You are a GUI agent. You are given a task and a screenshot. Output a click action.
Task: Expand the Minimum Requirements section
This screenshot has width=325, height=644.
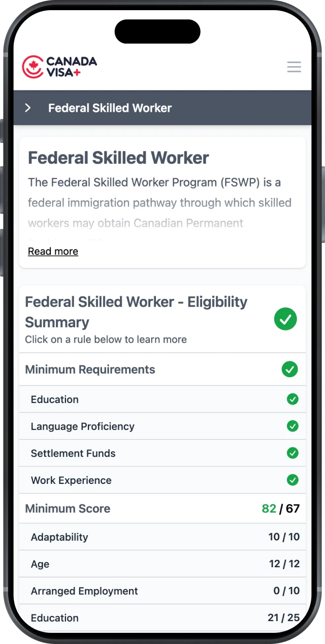click(90, 370)
